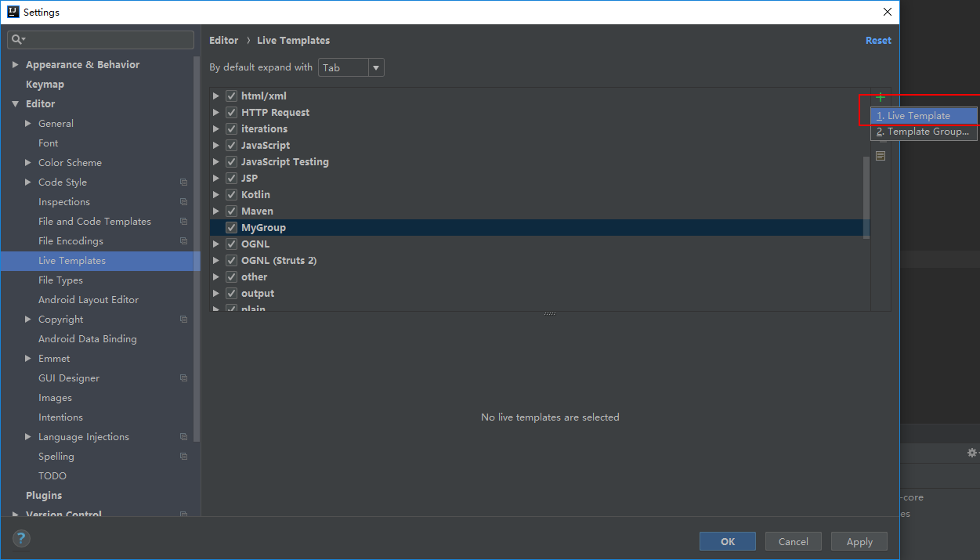Screen dimensions: 980x560
Task: Open the Font settings page
Action: pyautogui.click(x=49, y=143)
